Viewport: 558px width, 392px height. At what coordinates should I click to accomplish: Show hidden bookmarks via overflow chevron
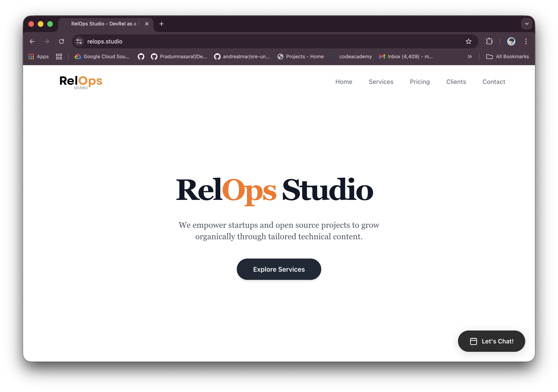tap(469, 56)
